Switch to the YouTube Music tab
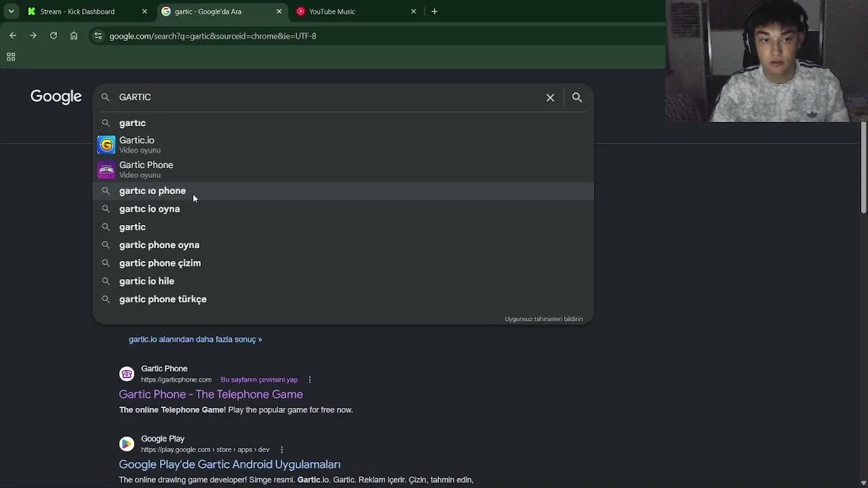868x488 pixels. pyautogui.click(x=357, y=12)
